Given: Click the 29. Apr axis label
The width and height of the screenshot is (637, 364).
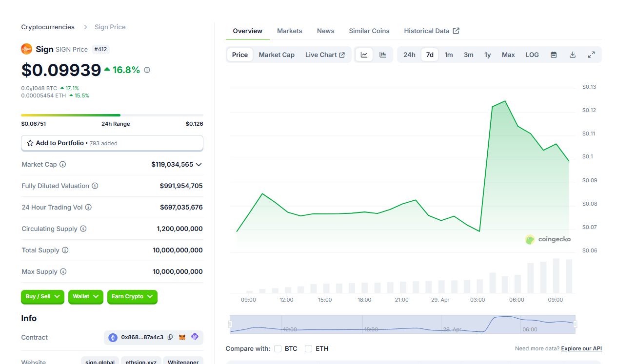Looking at the screenshot, I should pos(440,300).
